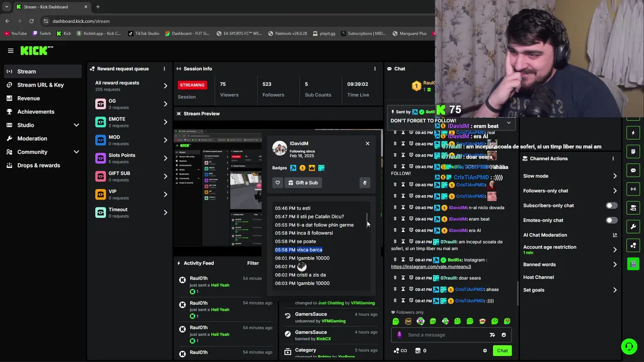The width and height of the screenshot is (644, 362).
Task: Expand the Community sidebar section
Action: tap(76, 152)
